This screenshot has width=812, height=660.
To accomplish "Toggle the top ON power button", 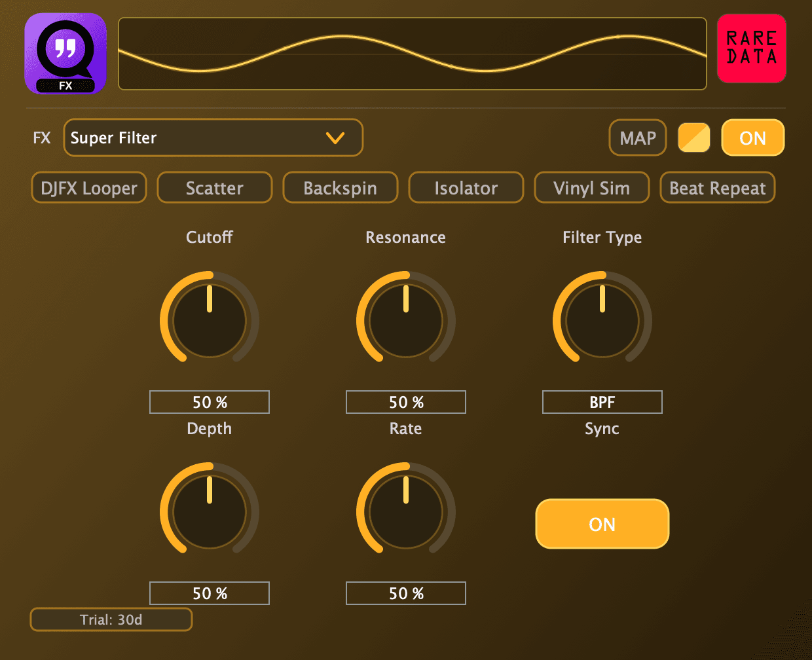I will point(752,137).
